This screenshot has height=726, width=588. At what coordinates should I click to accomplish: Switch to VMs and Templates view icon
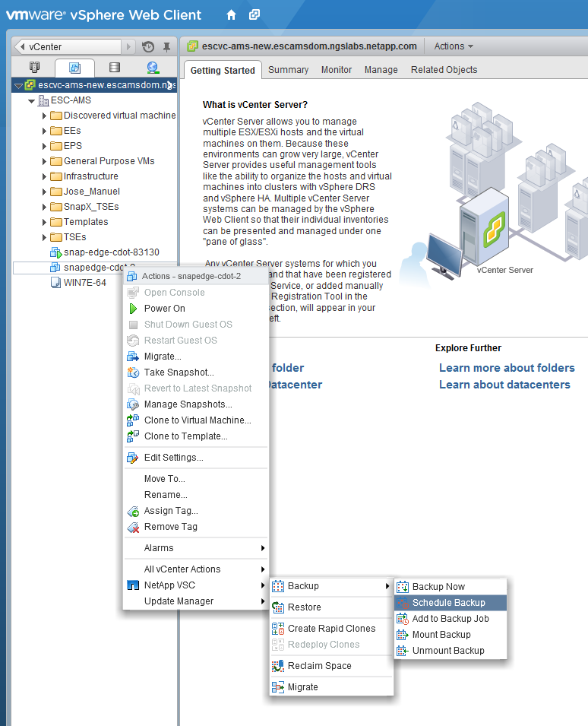click(74, 68)
